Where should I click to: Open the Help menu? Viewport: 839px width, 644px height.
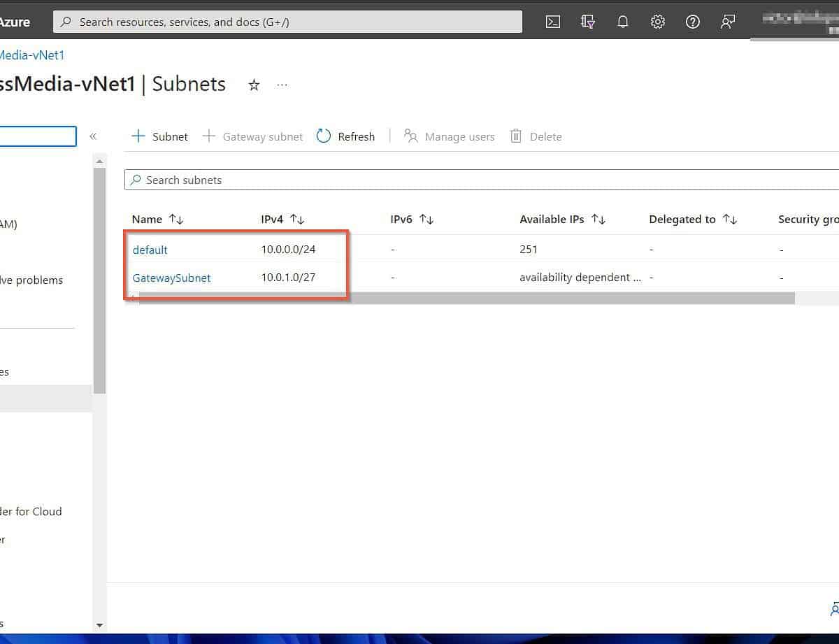(x=692, y=22)
